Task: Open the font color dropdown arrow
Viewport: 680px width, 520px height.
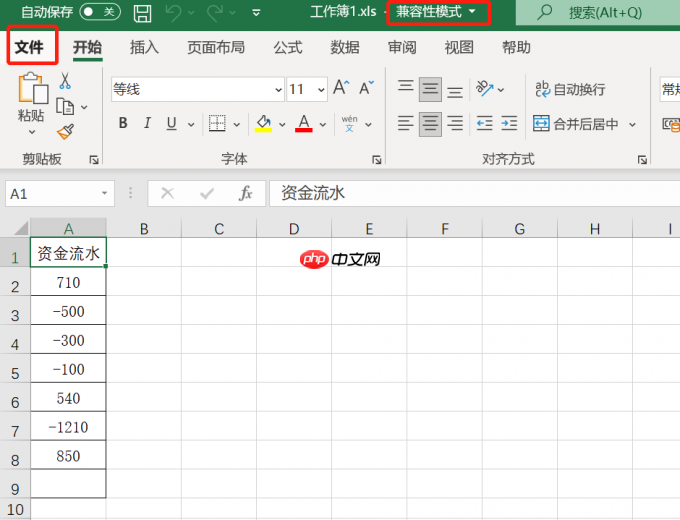Action: coord(323,124)
